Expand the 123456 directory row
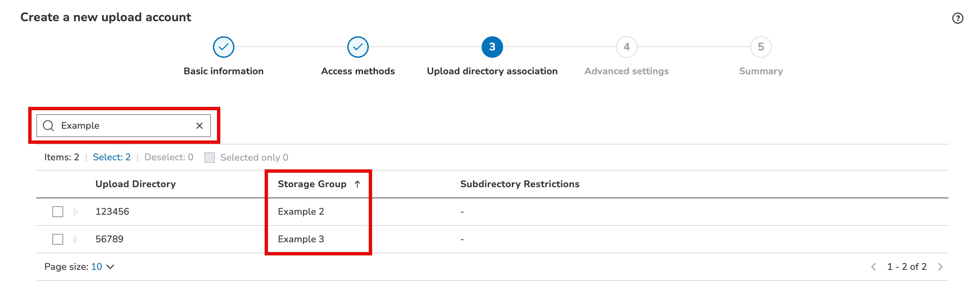 pos(76,212)
